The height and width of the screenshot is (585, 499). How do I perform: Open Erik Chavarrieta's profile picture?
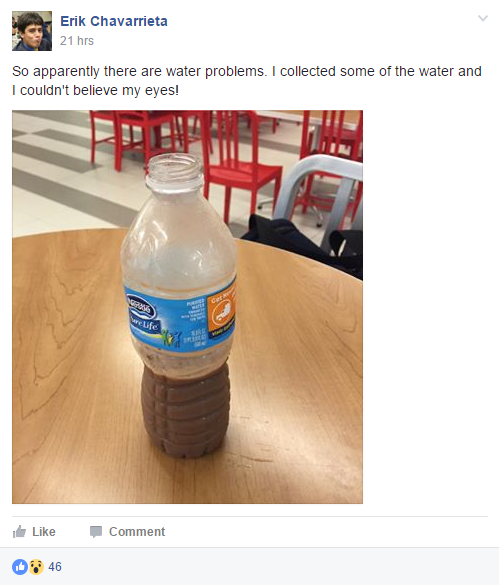[x=32, y=31]
